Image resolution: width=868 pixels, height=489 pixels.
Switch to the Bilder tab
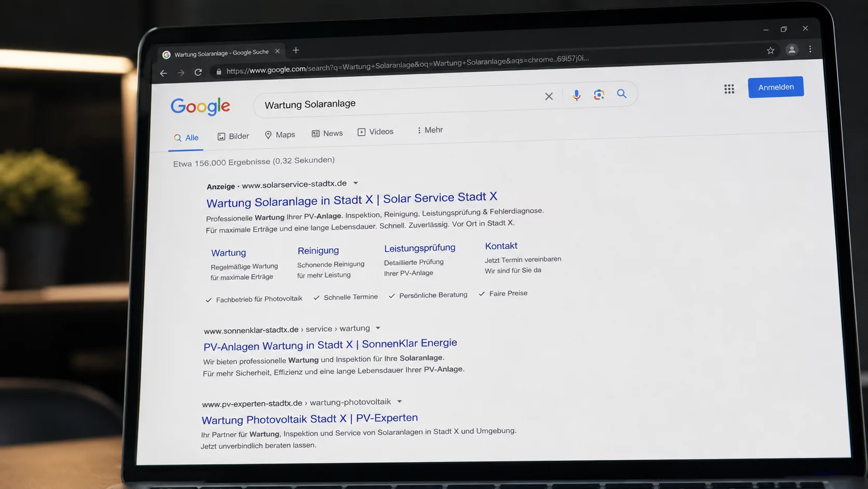pos(233,136)
